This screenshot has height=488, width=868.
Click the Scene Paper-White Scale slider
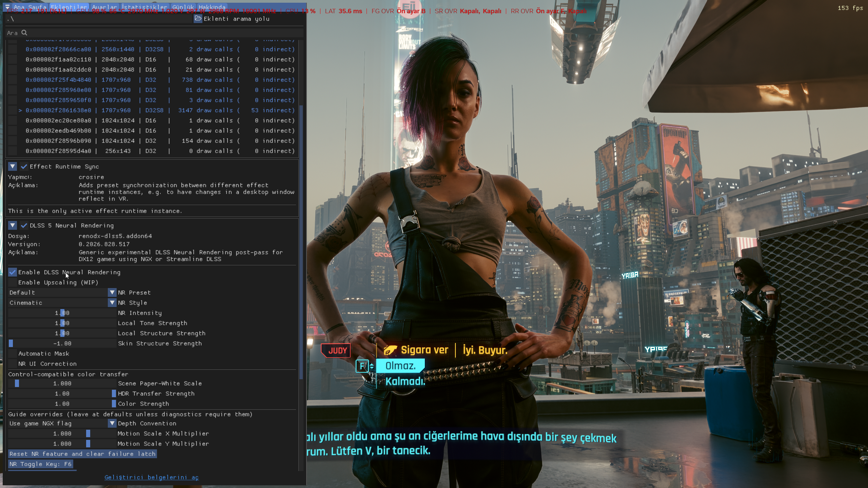[62, 383]
